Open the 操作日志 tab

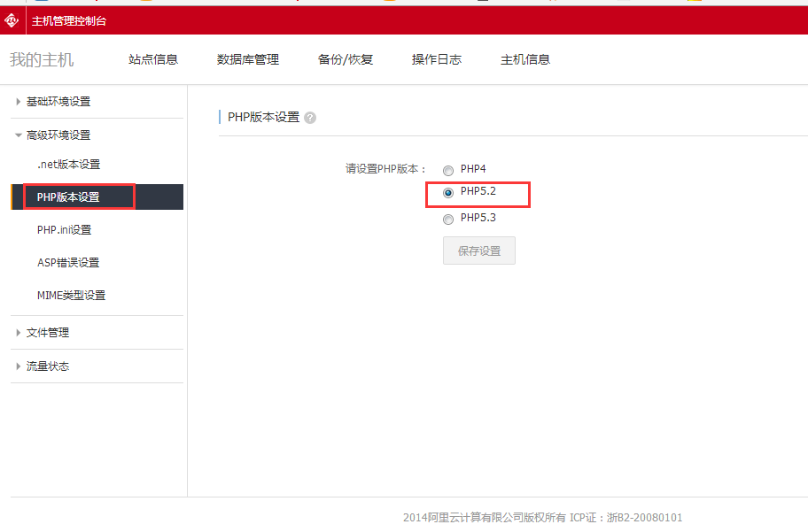point(437,59)
